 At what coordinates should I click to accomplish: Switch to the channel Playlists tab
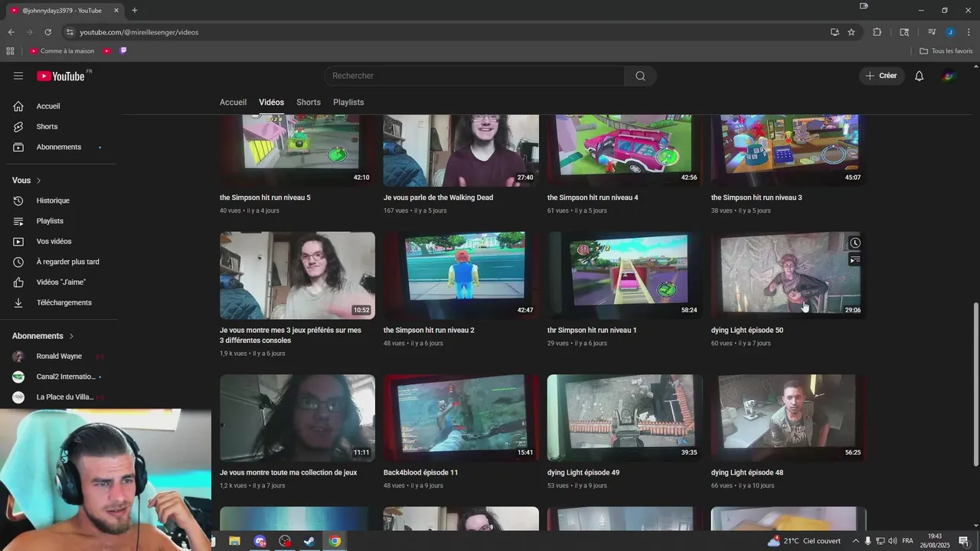tap(348, 102)
